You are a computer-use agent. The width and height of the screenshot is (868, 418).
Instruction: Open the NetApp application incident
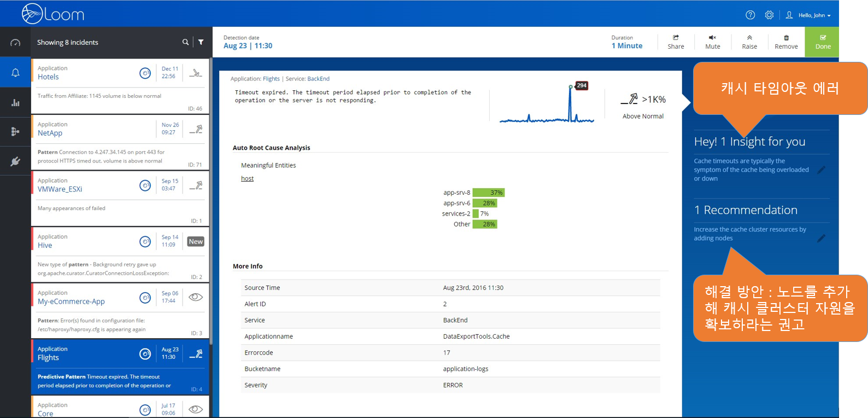(x=120, y=143)
